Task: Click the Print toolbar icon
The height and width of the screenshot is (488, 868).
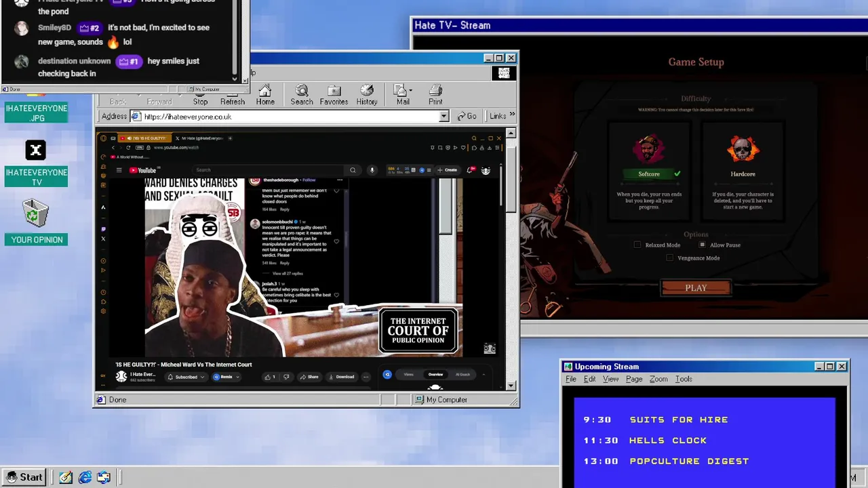Action: click(435, 94)
